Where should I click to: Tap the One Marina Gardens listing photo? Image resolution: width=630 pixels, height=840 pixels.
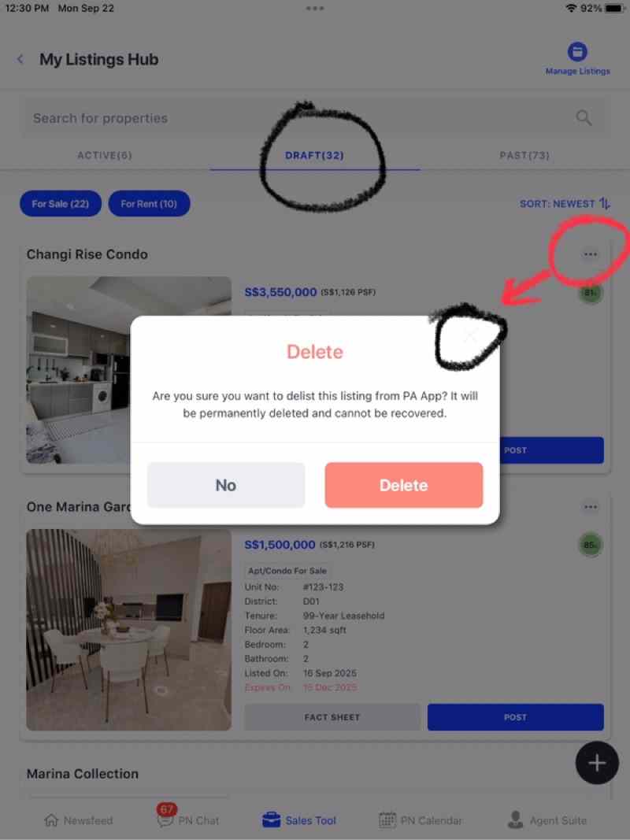(129, 630)
